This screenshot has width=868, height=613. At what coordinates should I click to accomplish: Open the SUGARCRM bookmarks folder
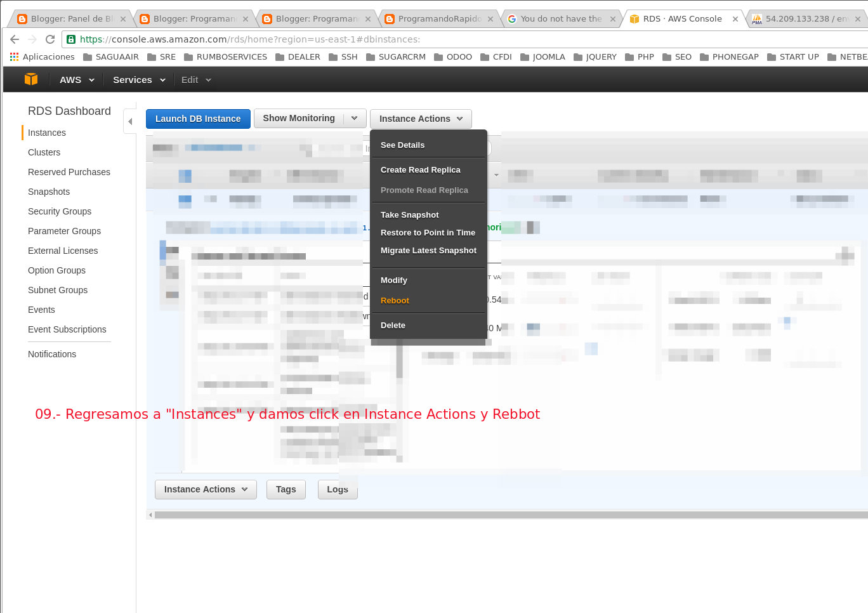pos(396,57)
